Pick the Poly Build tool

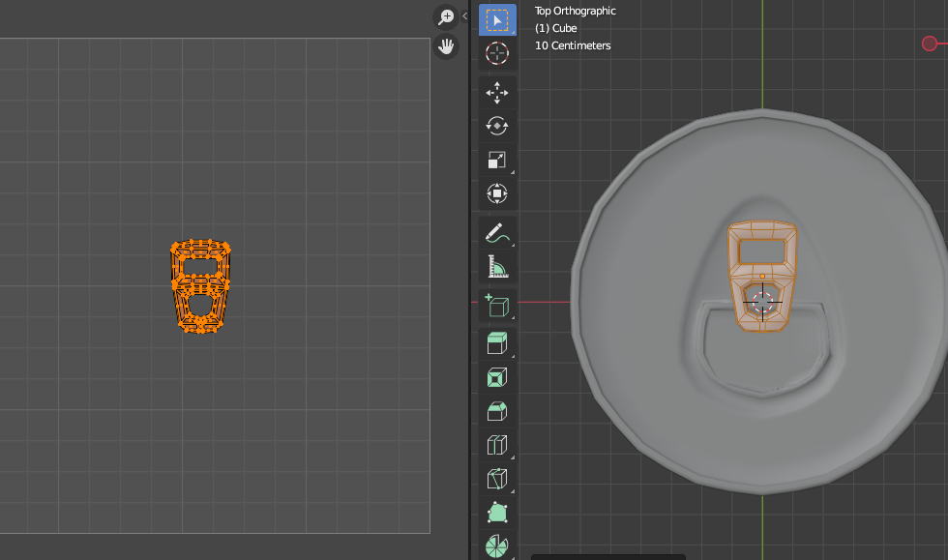click(497, 513)
